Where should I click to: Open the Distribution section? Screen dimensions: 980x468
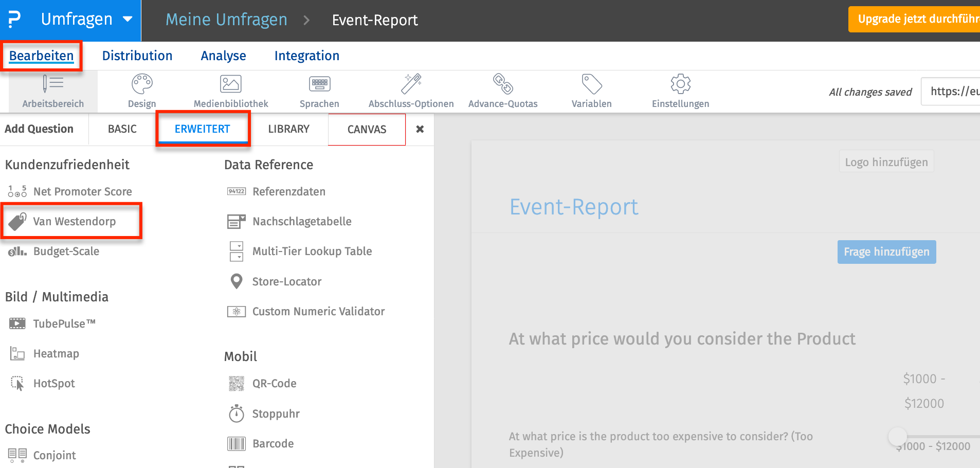[137, 56]
